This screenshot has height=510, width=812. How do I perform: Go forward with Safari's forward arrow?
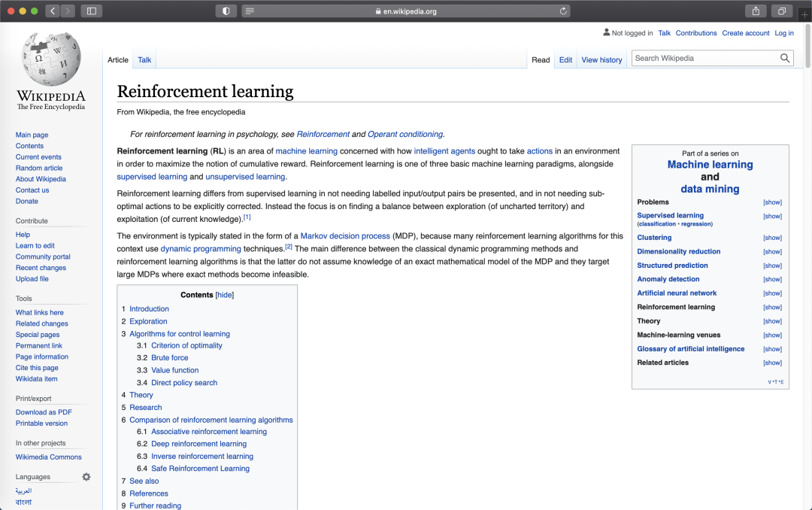[68, 11]
